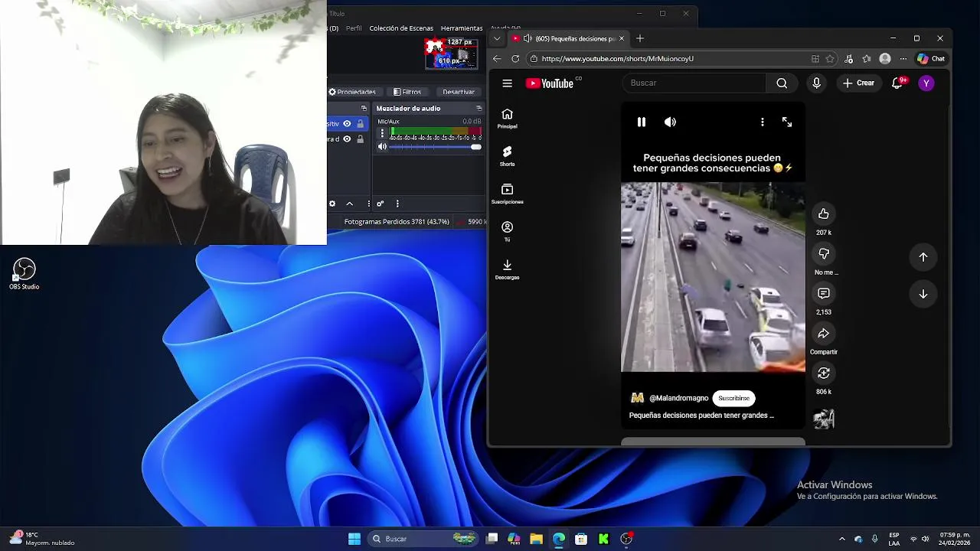Screen dimensions: 980x551
Task: Move the OBS source up with arrow
Action: pyautogui.click(x=350, y=204)
